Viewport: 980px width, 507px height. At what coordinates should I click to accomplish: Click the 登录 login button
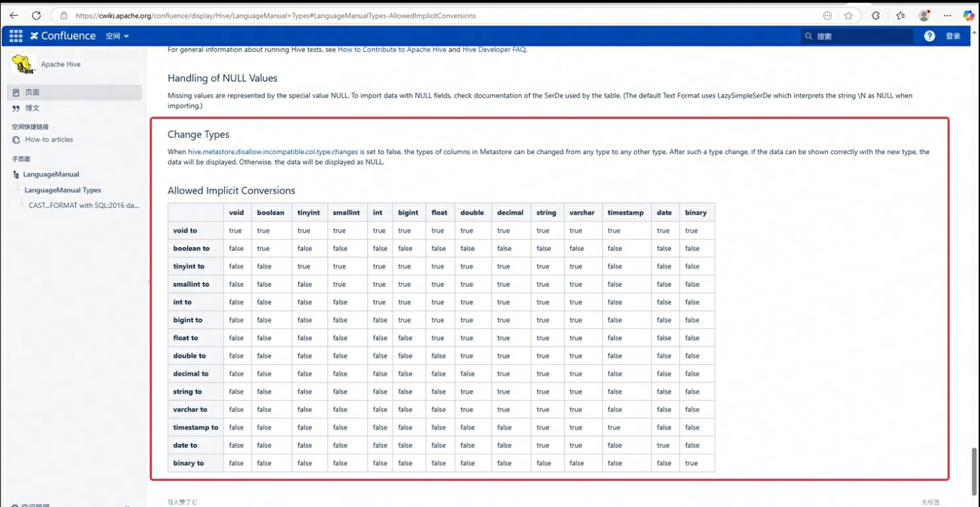click(x=953, y=36)
